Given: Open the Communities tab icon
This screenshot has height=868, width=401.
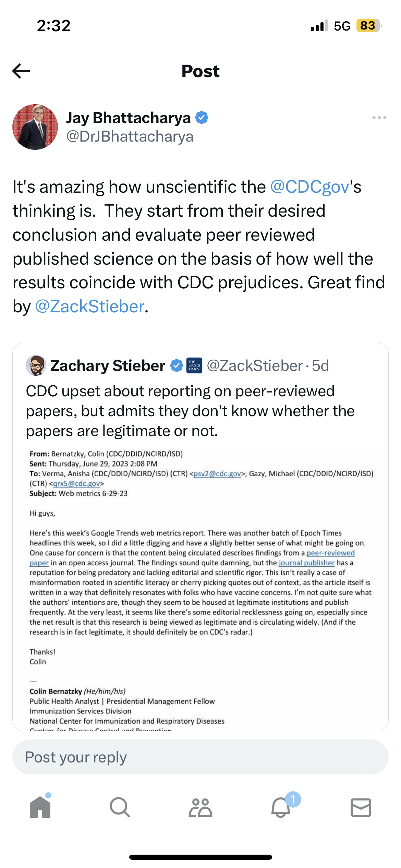Looking at the screenshot, I should pos(200,807).
